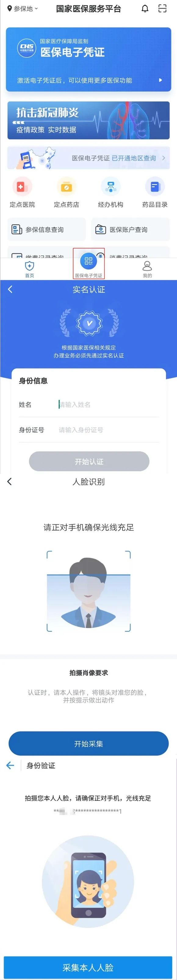Viewport: 177px width, 980px height.
Task: Click the 开始采集 button
Action: [x=88, y=744]
